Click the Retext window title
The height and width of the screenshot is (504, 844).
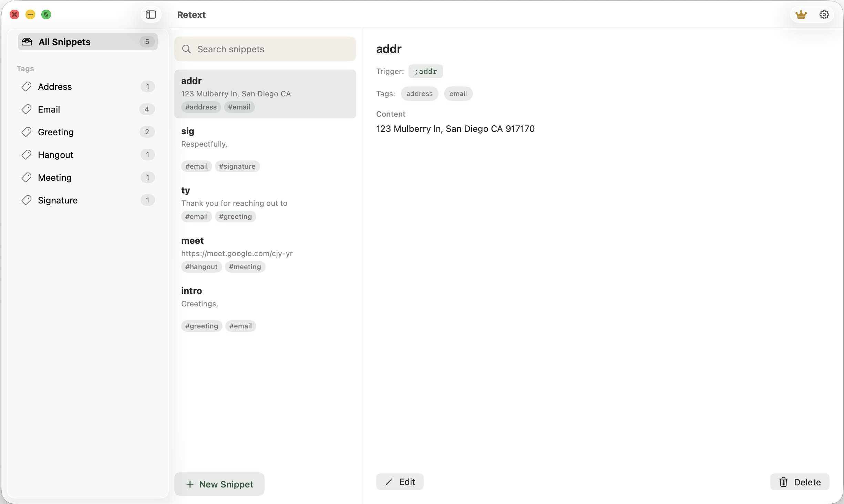coord(192,14)
